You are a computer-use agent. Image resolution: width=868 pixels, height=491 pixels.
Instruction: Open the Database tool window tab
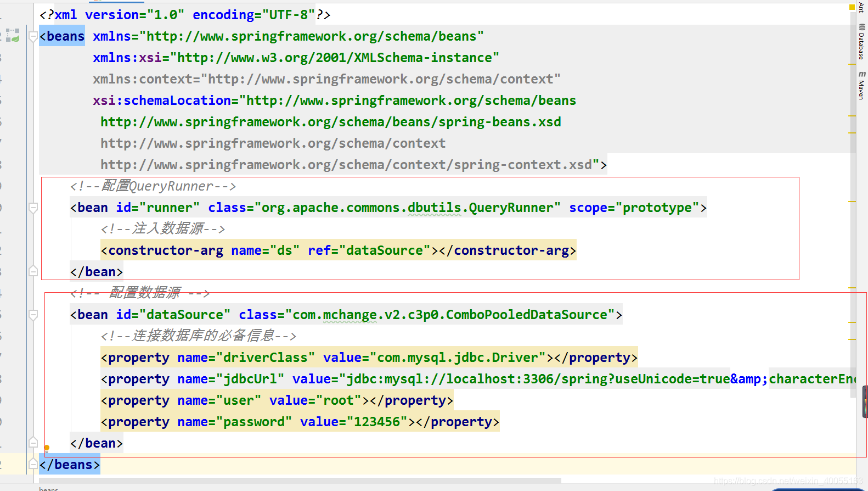pos(861,42)
